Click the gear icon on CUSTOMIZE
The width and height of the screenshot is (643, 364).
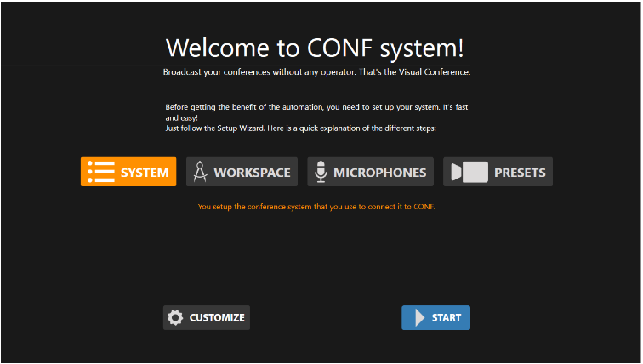point(175,318)
